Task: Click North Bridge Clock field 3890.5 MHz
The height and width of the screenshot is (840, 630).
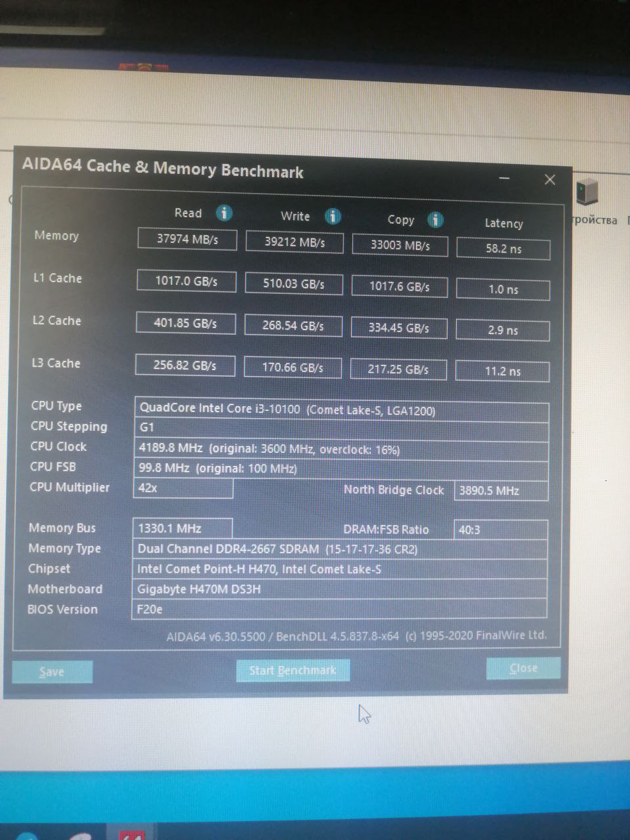Action: pyautogui.click(x=501, y=490)
